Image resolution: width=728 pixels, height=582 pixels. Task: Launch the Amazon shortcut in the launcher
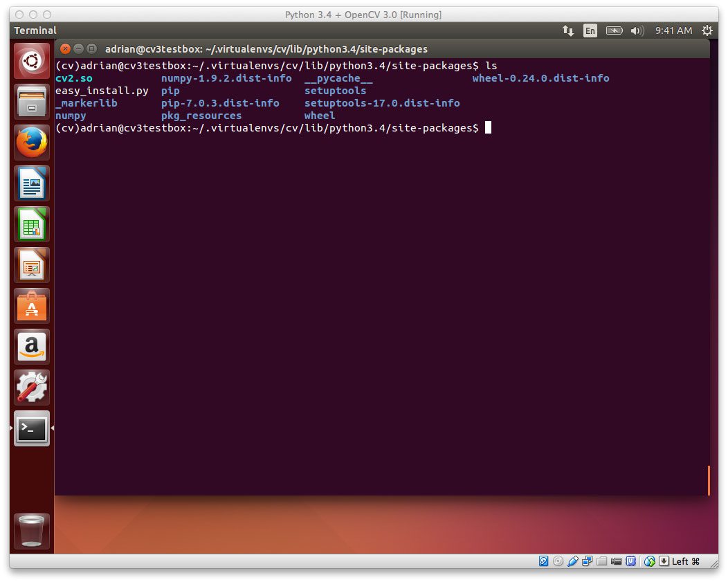[31, 346]
